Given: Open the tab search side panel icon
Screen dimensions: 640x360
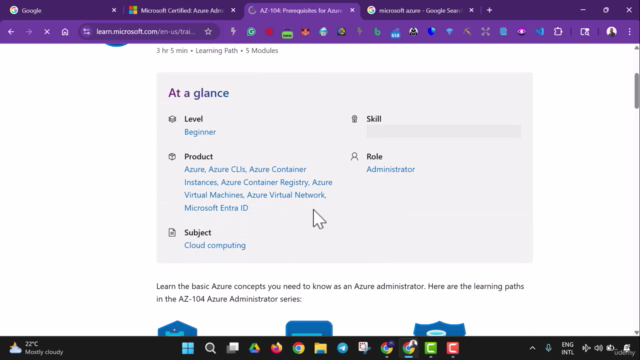Looking at the screenshot, I should [x=585, y=31].
